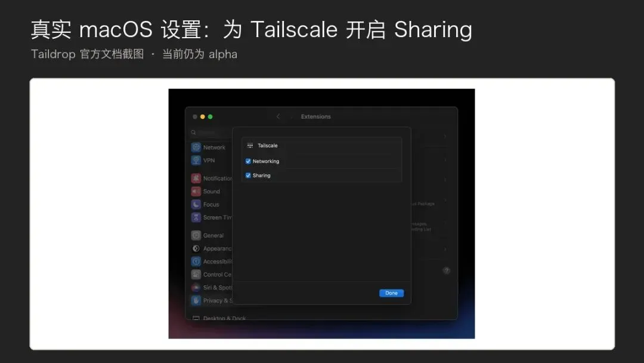
Task: Open Accessibility settings in the sidebar
Action: (x=210, y=262)
